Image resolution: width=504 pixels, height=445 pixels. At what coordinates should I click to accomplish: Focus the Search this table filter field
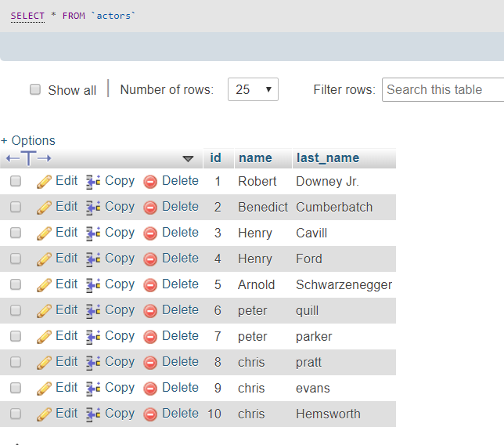[x=443, y=89]
